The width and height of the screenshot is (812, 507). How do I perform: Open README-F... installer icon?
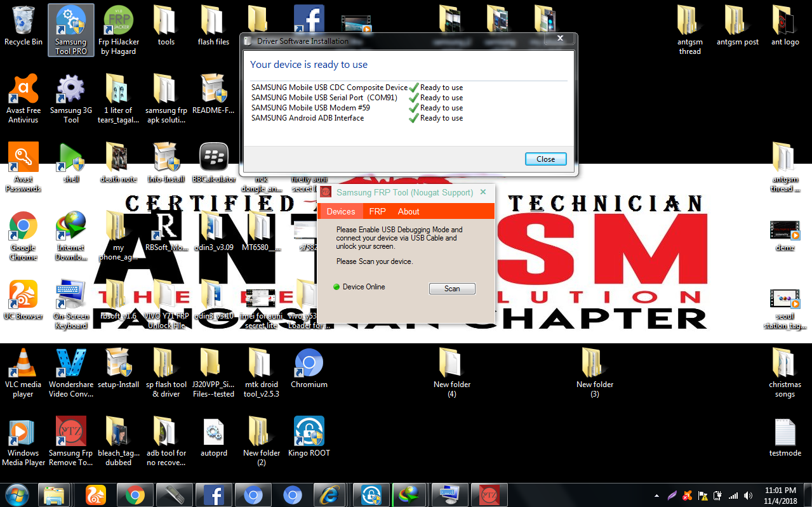pos(214,94)
